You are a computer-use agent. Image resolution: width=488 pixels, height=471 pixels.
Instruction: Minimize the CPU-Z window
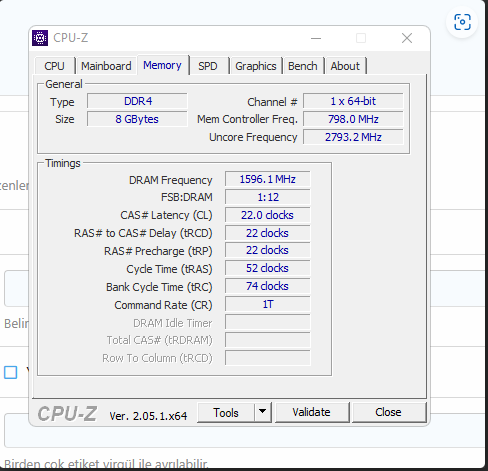click(316, 38)
